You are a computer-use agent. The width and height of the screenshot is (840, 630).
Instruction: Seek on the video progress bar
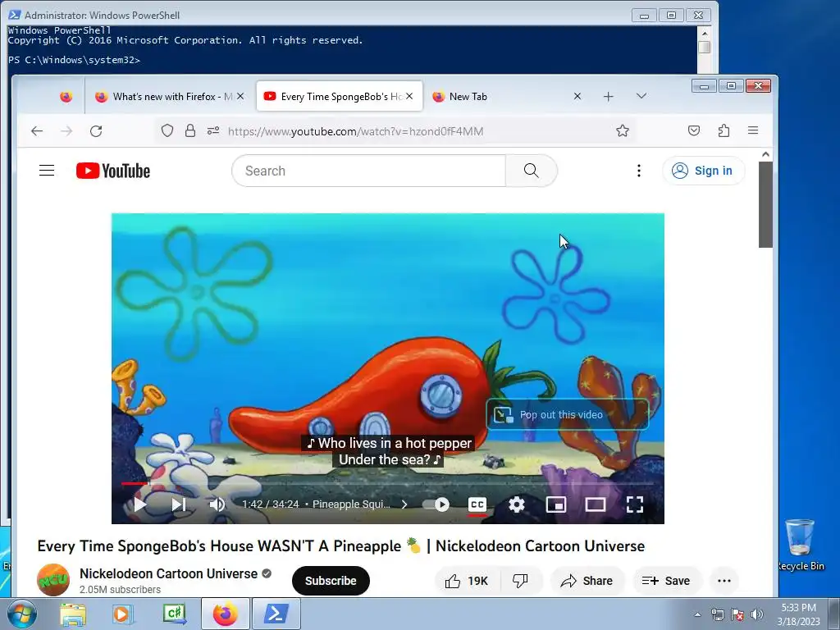[387, 483]
